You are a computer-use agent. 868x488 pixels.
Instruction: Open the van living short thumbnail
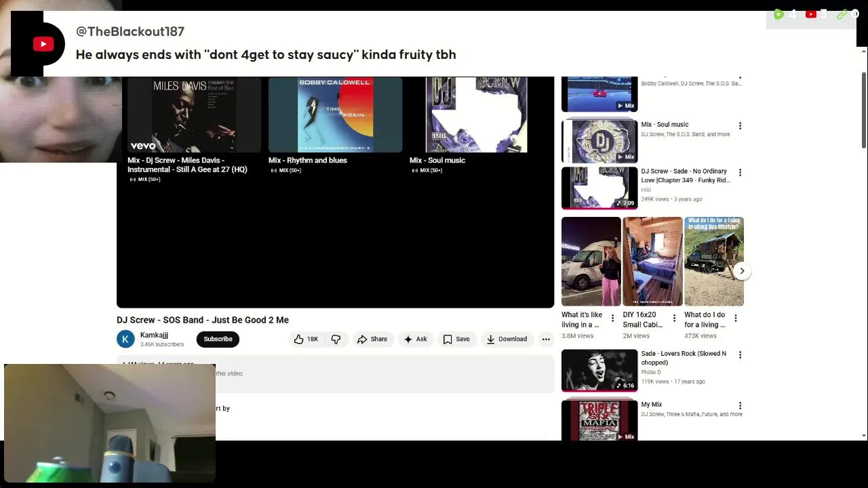(x=591, y=262)
